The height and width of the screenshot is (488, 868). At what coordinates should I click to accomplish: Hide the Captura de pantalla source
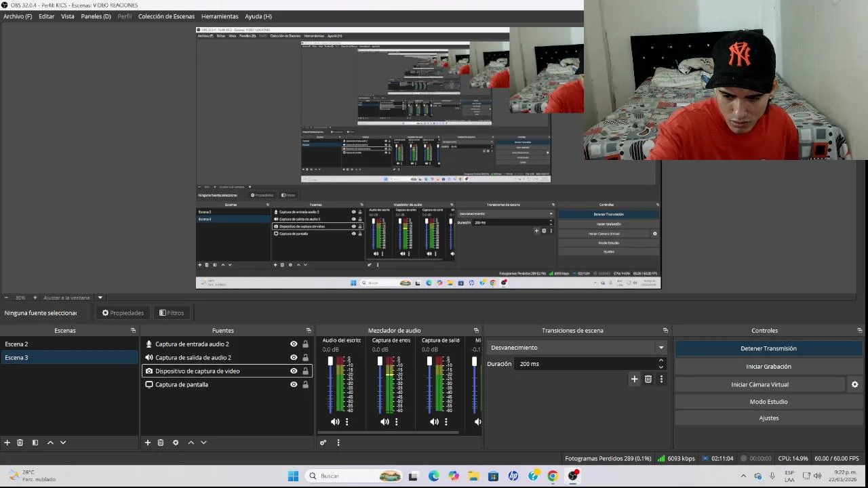click(294, 385)
